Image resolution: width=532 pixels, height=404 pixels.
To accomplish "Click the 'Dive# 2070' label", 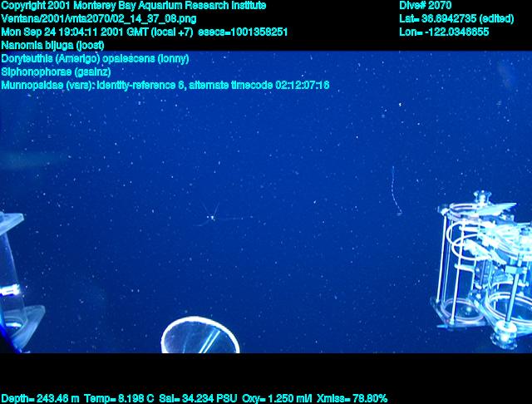I will (x=425, y=6).
